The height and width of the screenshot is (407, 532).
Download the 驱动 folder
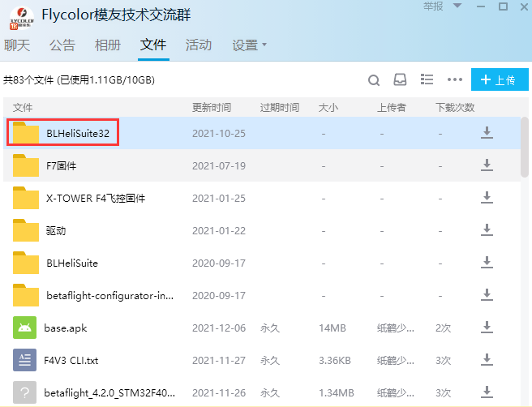[x=487, y=230]
